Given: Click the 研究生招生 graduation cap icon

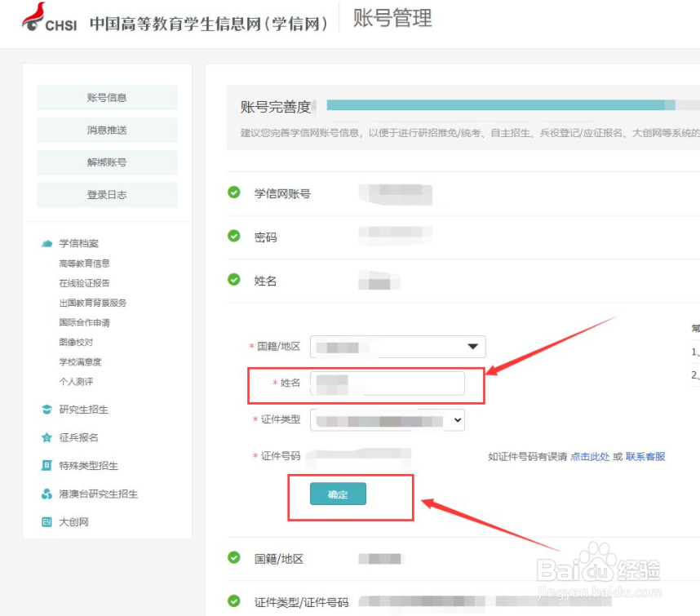Looking at the screenshot, I should coord(47,410).
